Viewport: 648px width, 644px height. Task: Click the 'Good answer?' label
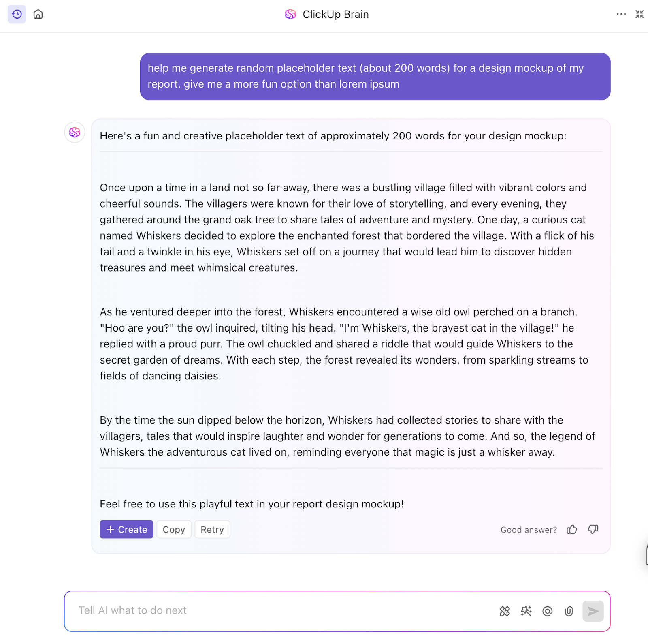(x=528, y=529)
